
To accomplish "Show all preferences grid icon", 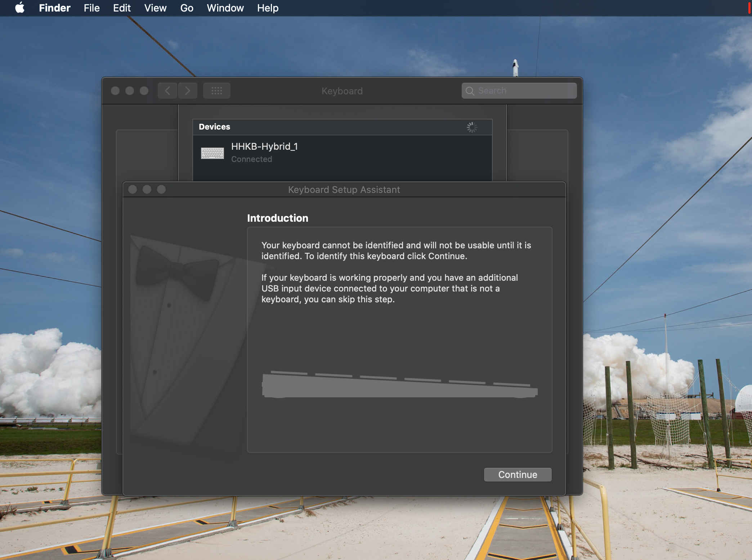I will pos(216,91).
